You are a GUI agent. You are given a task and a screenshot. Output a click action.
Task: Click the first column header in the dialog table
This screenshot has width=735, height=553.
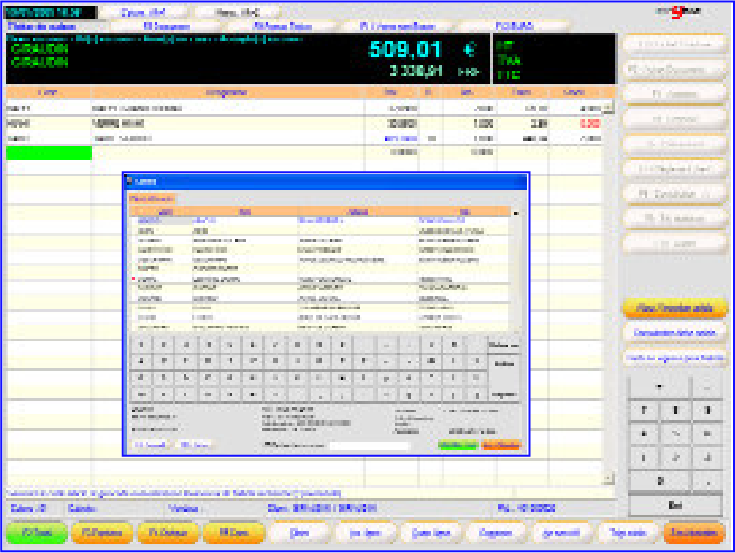pyautogui.click(x=166, y=211)
